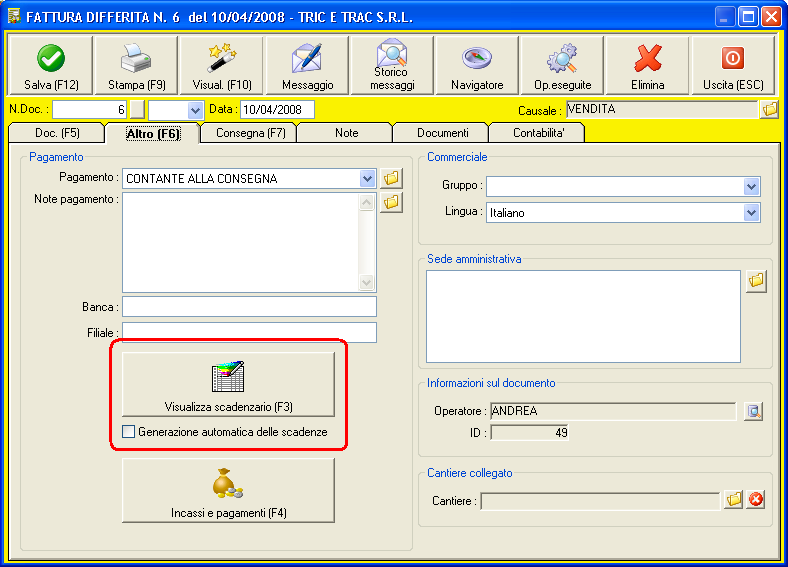Enable Generazione automatica delle scadenze checkbox
788x567 pixels.
tap(129, 432)
